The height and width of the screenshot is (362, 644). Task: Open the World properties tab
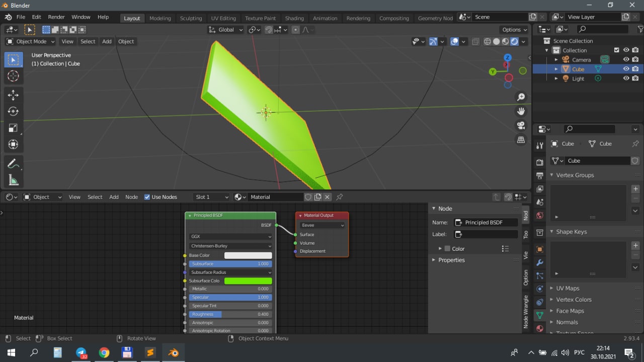click(540, 215)
